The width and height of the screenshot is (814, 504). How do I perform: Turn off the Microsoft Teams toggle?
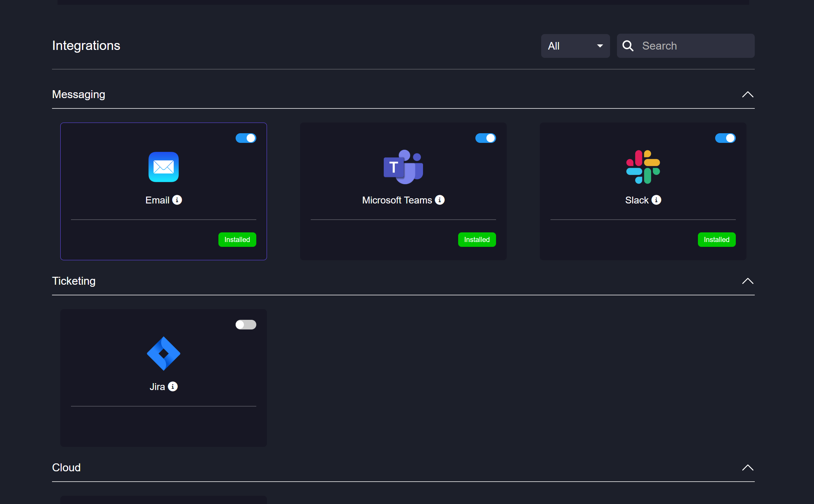click(485, 138)
